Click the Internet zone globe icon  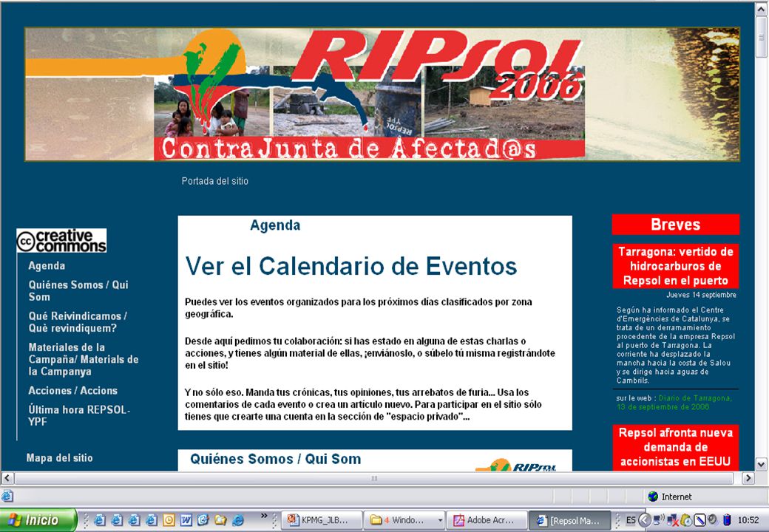click(653, 497)
